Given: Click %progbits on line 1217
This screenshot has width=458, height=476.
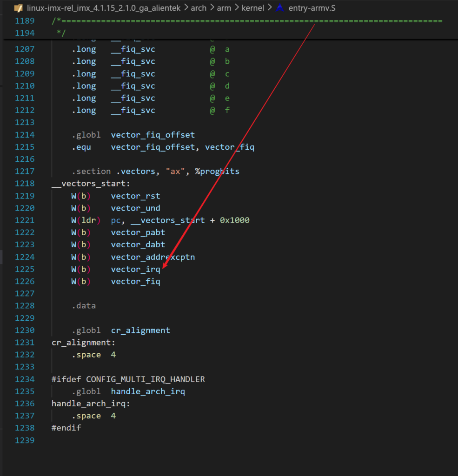Looking at the screenshot, I should coord(217,172).
